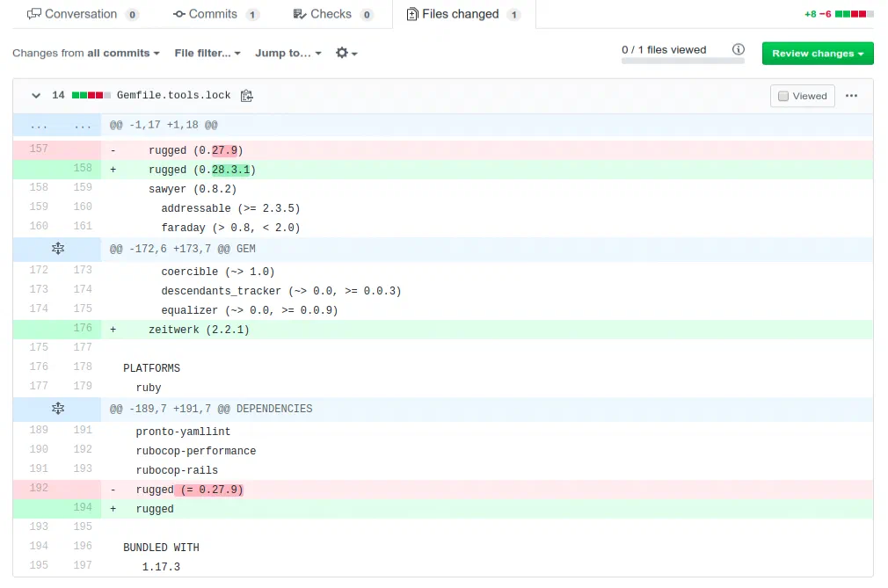The image size is (888, 588).
Task: Click added line rugged (0.28.3.1)
Action: coord(443,170)
